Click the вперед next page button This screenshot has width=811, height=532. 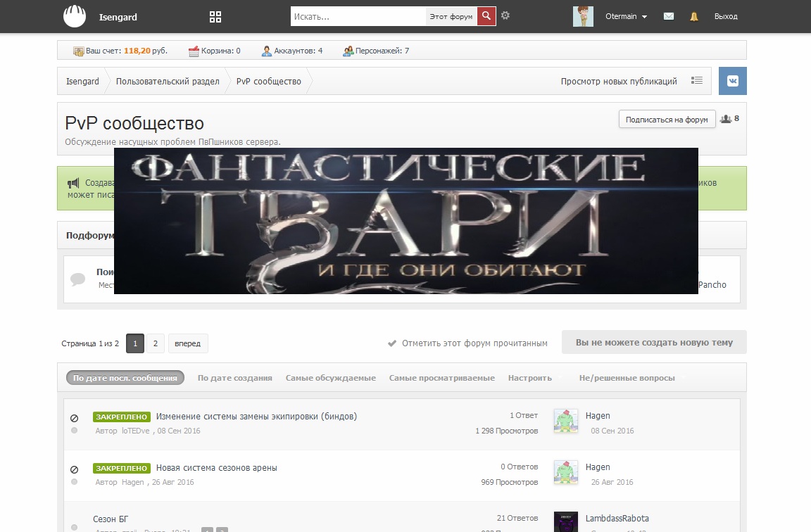188,343
